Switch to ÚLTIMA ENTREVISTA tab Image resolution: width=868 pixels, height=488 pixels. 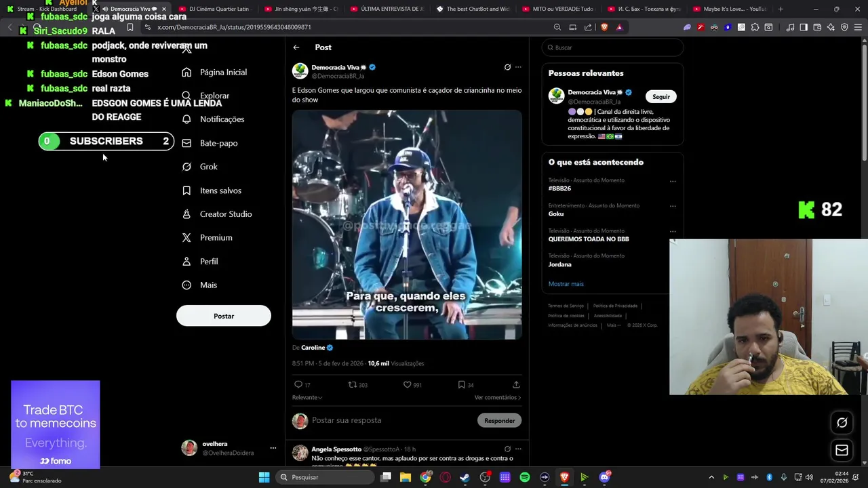coord(387,9)
